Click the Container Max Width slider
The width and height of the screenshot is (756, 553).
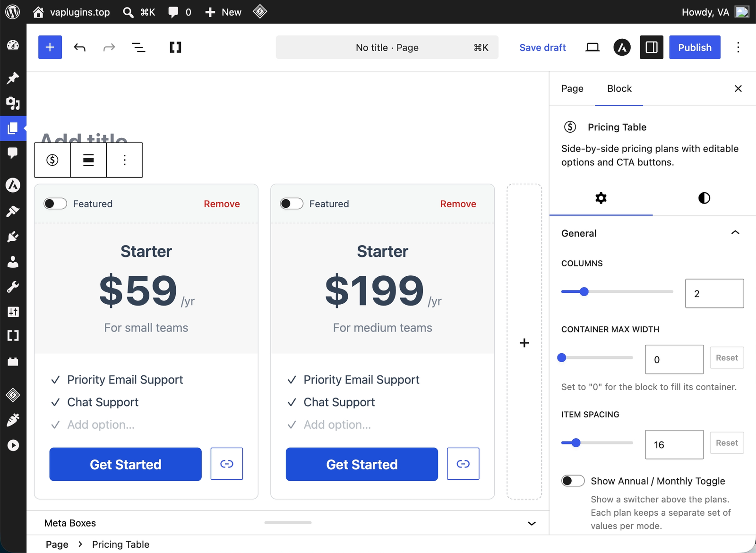[597, 358]
